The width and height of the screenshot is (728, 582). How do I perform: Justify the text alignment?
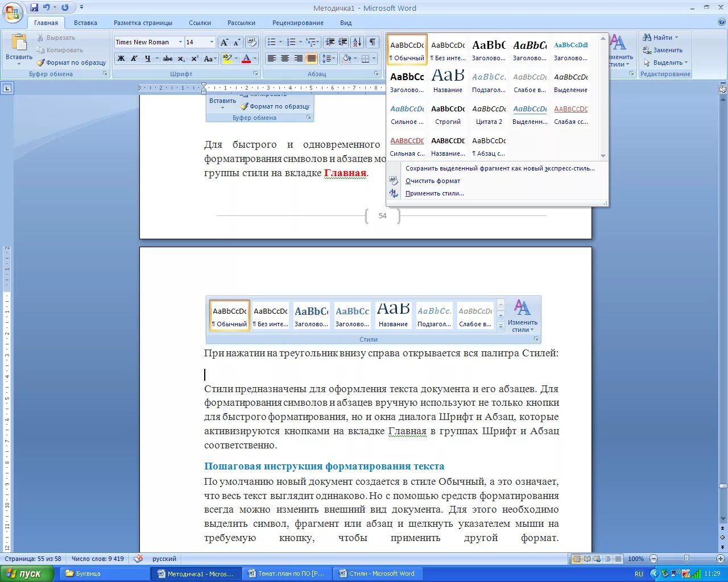tap(312, 58)
